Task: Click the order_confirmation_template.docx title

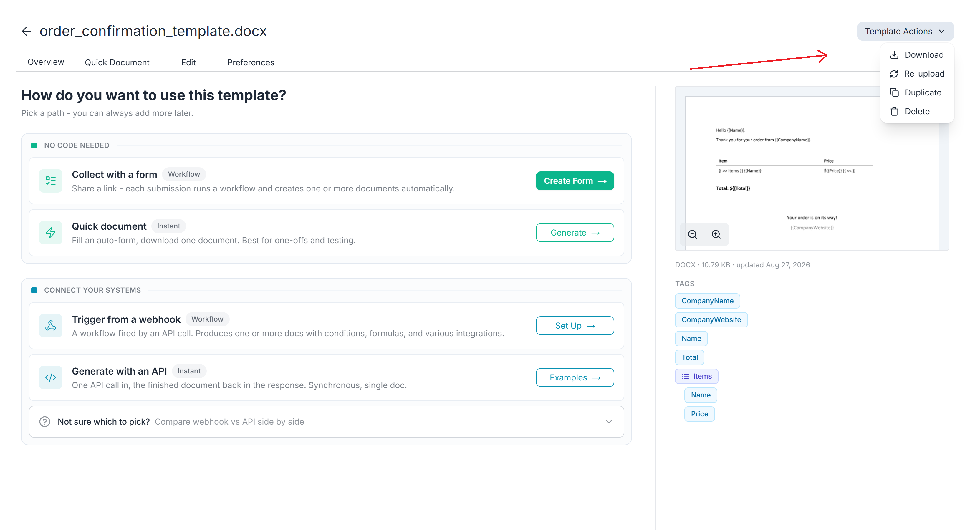Action: coord(153,31)
